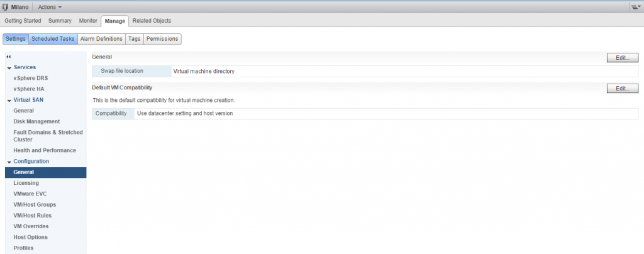This screenshot has height=254, width=644.
Task: Click the Virtual machine directory value
Action: tap(204, 72)
